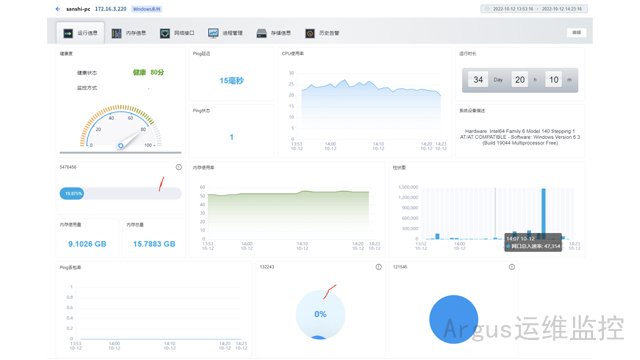Click the solid blue circle in 121545 card

(x=453, y=319)
